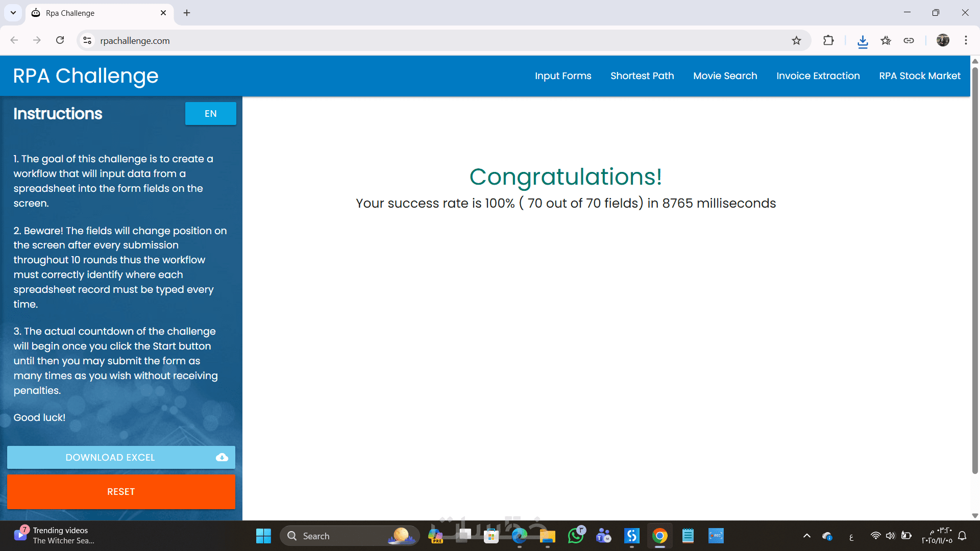The width and height of the screenshot is (980, 551).
Task: Show hidden system tray icons
Action: (x=806, y=536)
